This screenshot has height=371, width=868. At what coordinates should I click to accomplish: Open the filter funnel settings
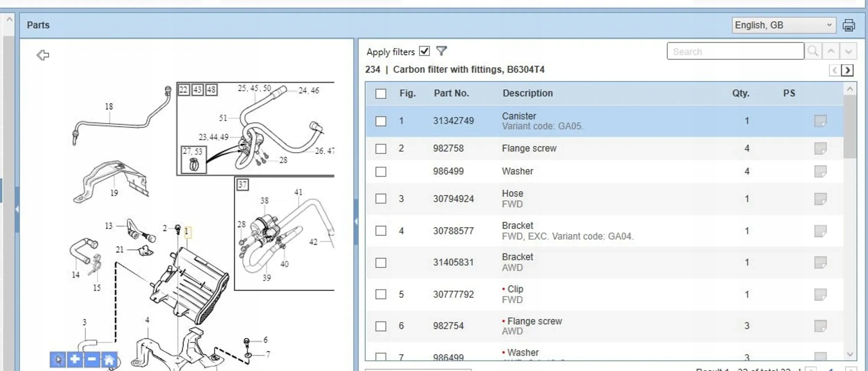441,51
